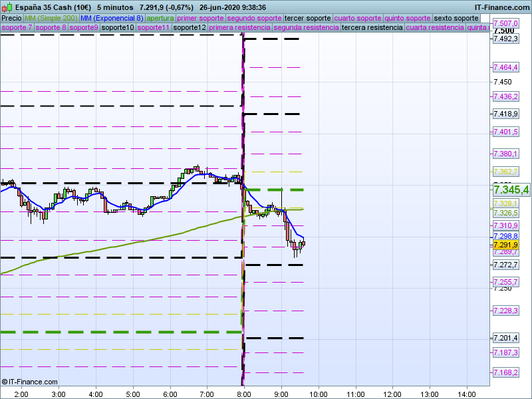Open the sexto soporte label
Image resolution: width=532 pixels, height=399 pixels.
pos(456,18)
